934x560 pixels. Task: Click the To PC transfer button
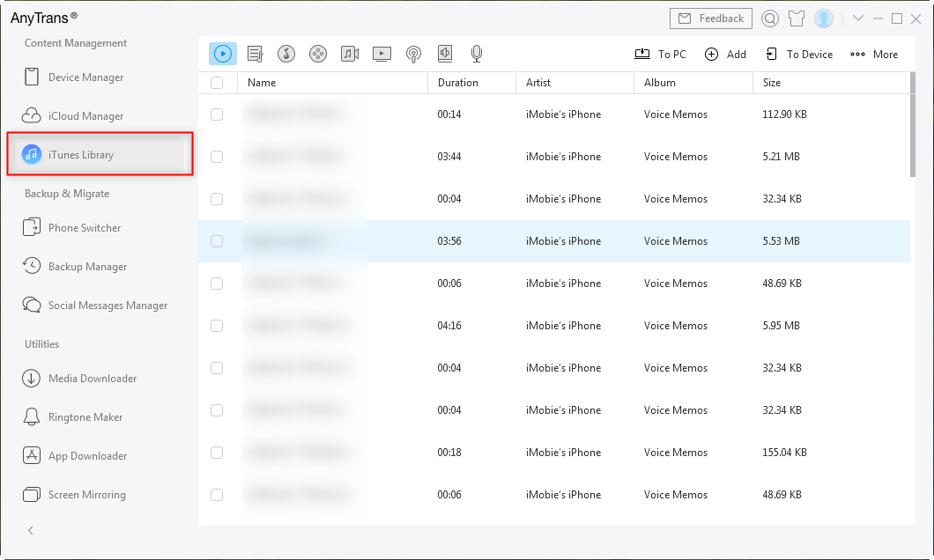(x=660, y=55)
